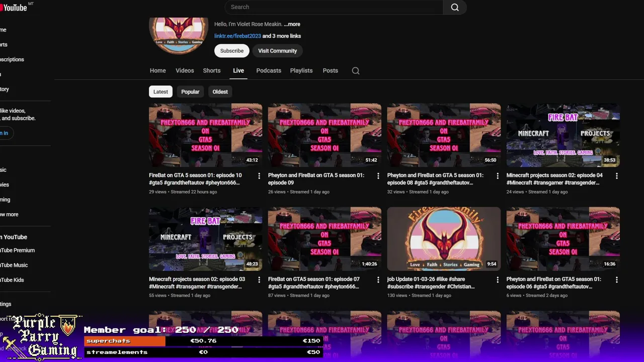The height and width of the screenshot is (362, 644).
Task: Open the Minecraft 48:23 thumbnail
Action: click(x=205, y=239)
